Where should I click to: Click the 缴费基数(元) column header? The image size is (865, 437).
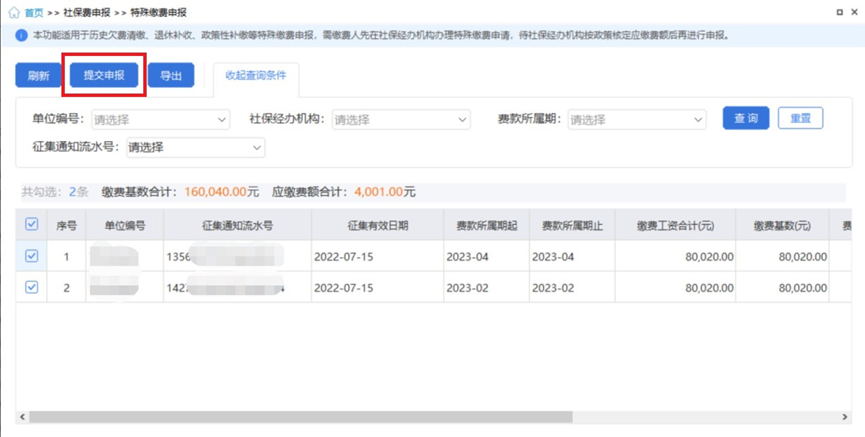pos(782,225)
